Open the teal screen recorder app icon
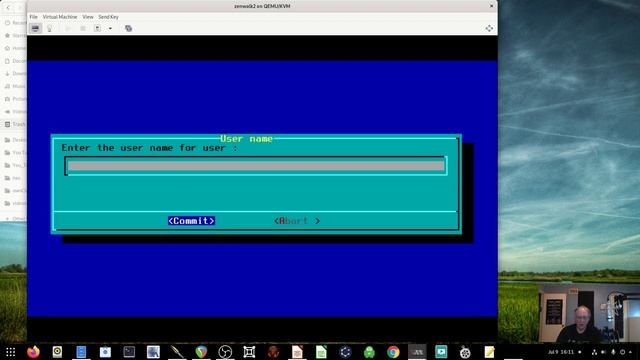 pyautogui.click(x=441, y=352)
